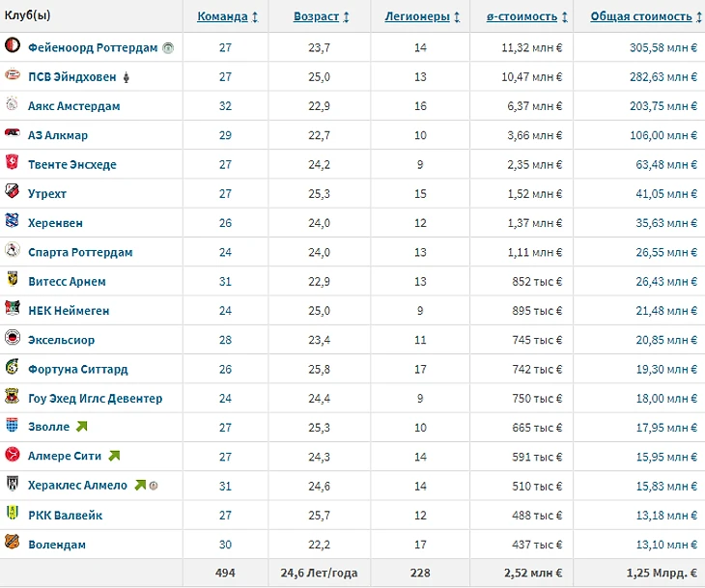Click Ajax squad size 32
The height and width of the screenshot is (588, 705).
(225, 106)
